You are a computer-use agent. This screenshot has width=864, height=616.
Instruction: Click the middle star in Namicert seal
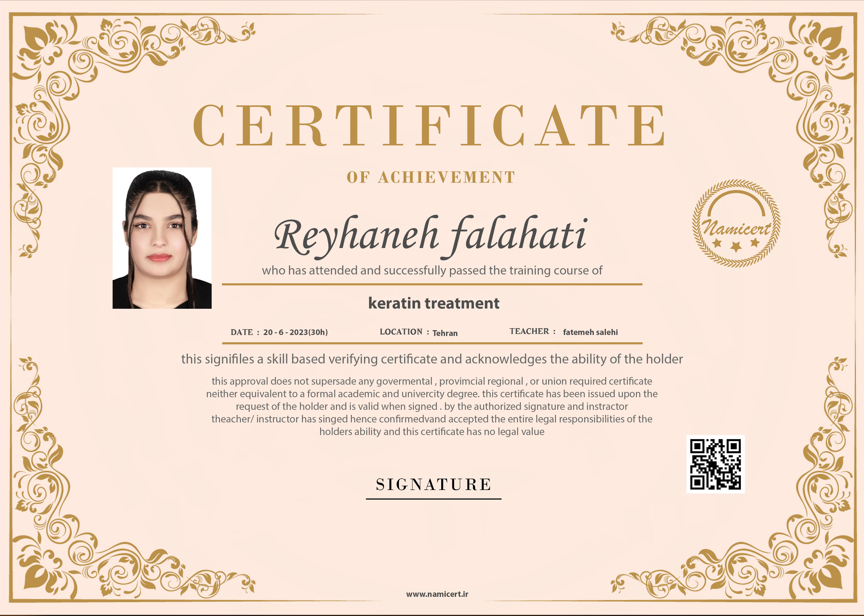tap(736, 247)
